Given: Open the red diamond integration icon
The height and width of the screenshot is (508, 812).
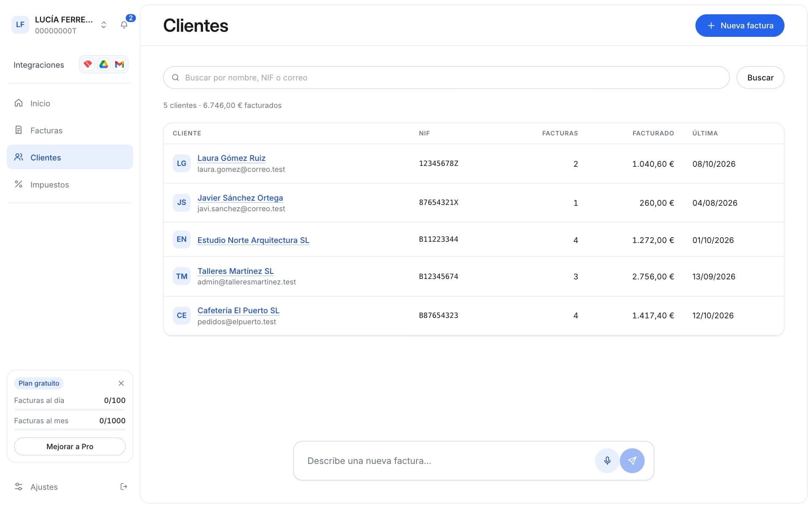Looking at the screenshot, I should (88, 64).
